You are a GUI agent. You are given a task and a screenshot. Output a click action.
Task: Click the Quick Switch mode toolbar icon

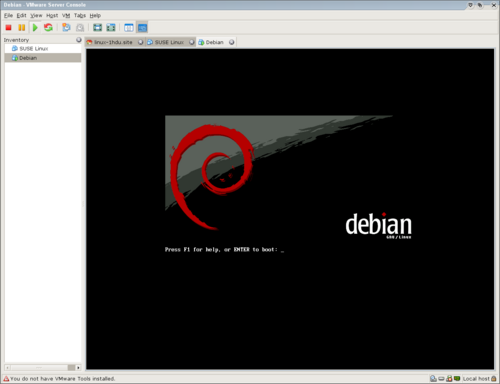coord(111,27)
